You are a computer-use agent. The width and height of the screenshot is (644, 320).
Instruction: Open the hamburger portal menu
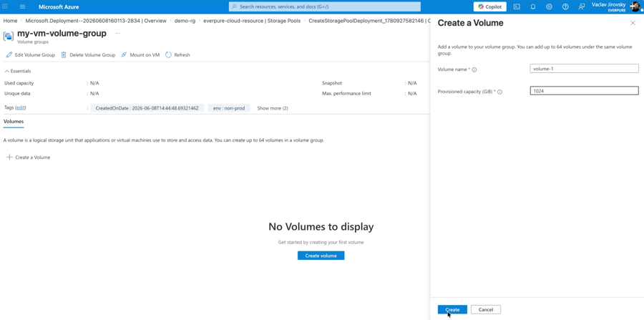tap(23, 6)
